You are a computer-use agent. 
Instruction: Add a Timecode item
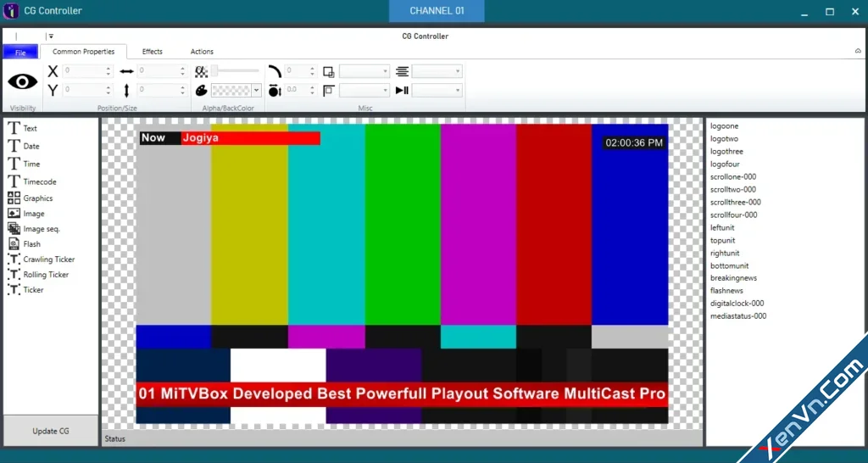(31, 181)
